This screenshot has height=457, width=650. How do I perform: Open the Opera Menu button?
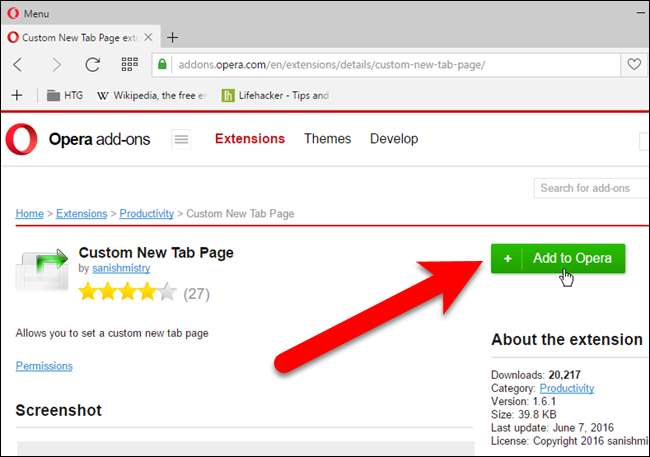[28, 13]
